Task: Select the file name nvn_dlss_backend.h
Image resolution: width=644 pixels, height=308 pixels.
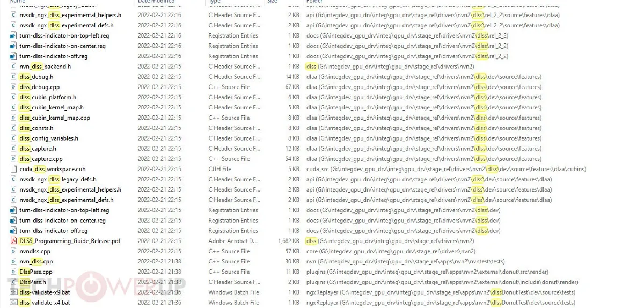Action: click(45, 67)
